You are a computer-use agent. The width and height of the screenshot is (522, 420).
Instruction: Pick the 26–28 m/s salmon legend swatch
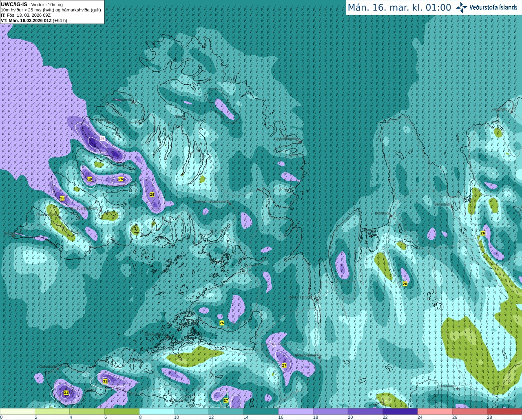470,411
